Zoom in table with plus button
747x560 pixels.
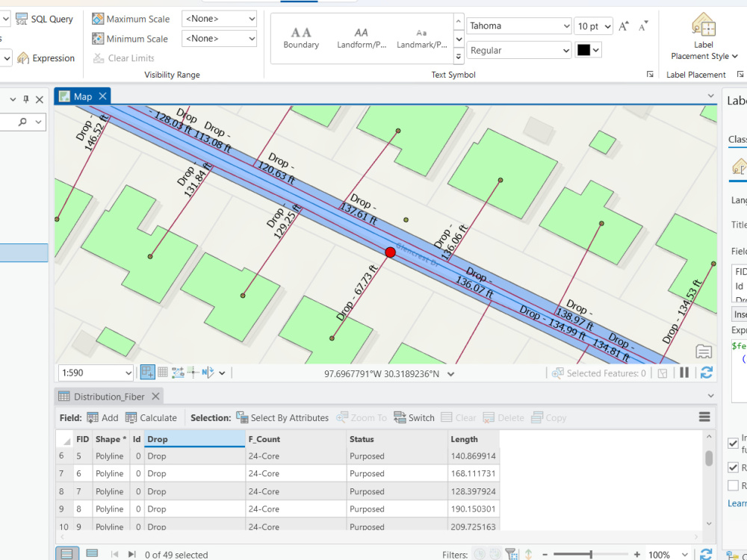point(637,555)
